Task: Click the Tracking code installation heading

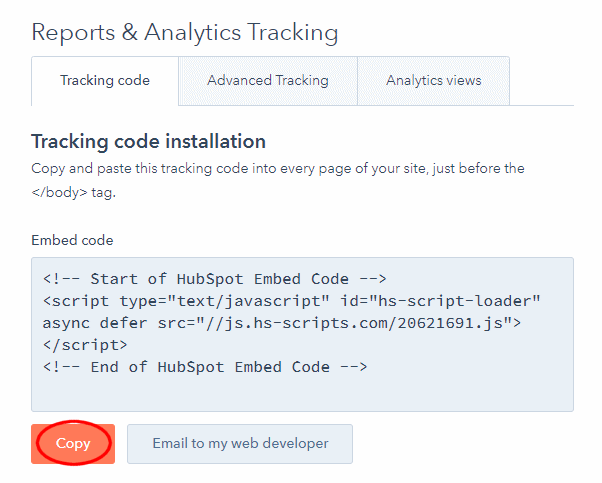Action: point(149,142)
